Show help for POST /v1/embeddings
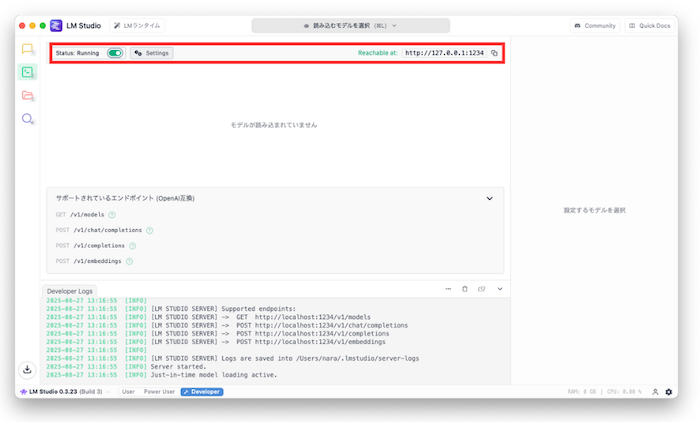700x422 pixels. (129, 261)
